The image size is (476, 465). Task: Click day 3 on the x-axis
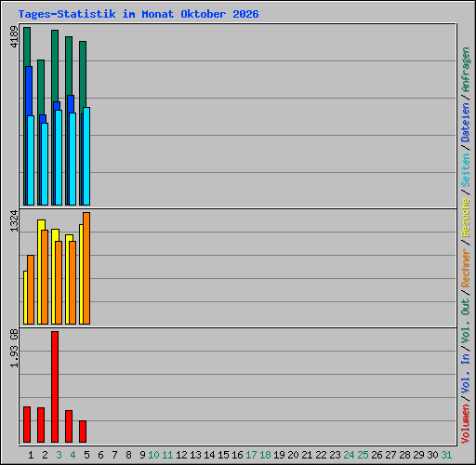tap(59, 455)
